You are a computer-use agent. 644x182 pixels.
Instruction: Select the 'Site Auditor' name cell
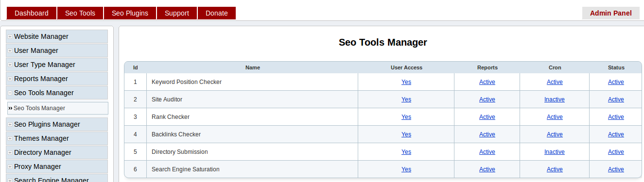coord(252,99)
